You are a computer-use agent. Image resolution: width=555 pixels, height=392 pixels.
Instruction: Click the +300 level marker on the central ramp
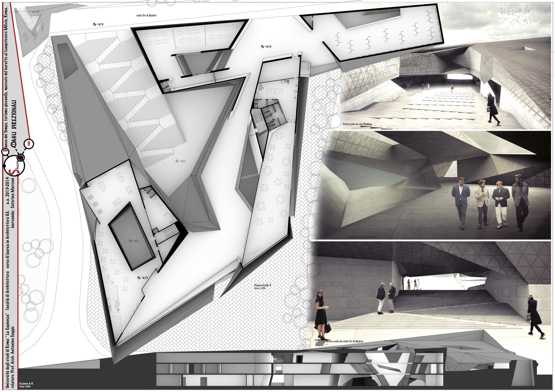point(180,161)
